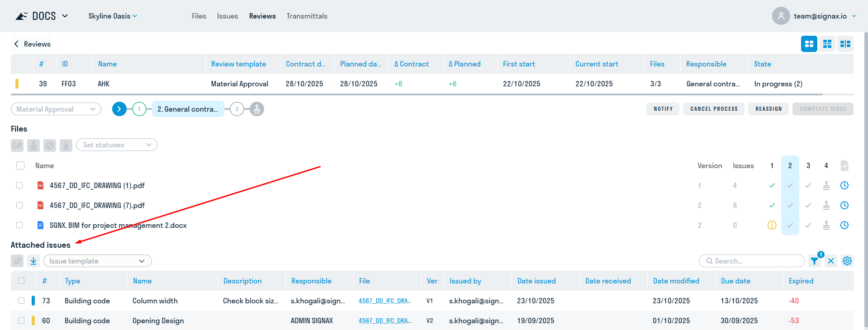868x330 pixels.
Task: Select workflow stage 3 circle
Action: point(237,109)
